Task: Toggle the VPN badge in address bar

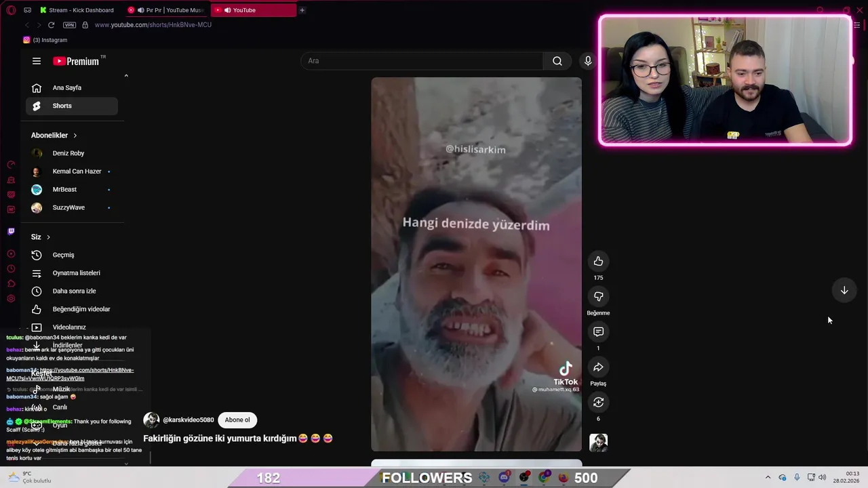Action: click(x=69, y=25)
